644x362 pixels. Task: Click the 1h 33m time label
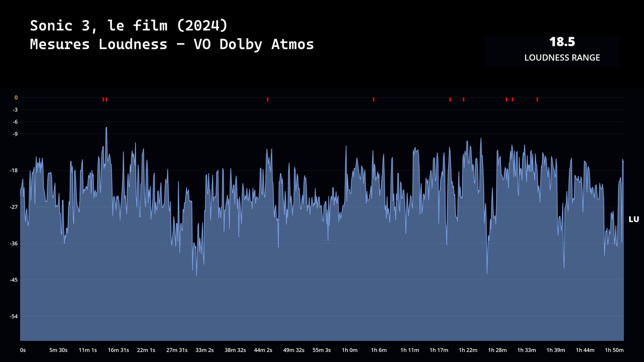(x=527, y=350)
